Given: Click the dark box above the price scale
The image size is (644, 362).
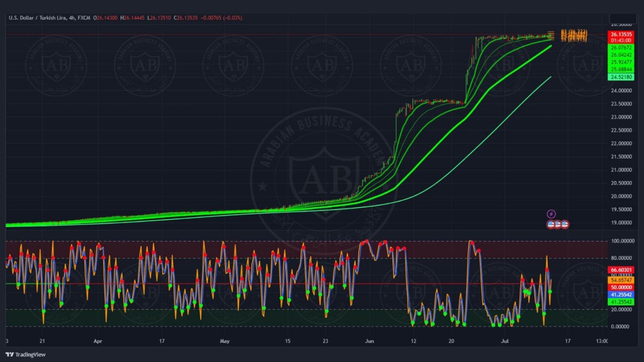Looking at the screenshot, I should 623,18.
